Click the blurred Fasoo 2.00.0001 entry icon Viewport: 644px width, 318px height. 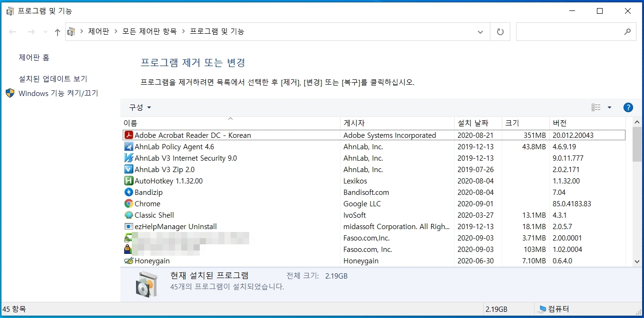coord(128,238)
